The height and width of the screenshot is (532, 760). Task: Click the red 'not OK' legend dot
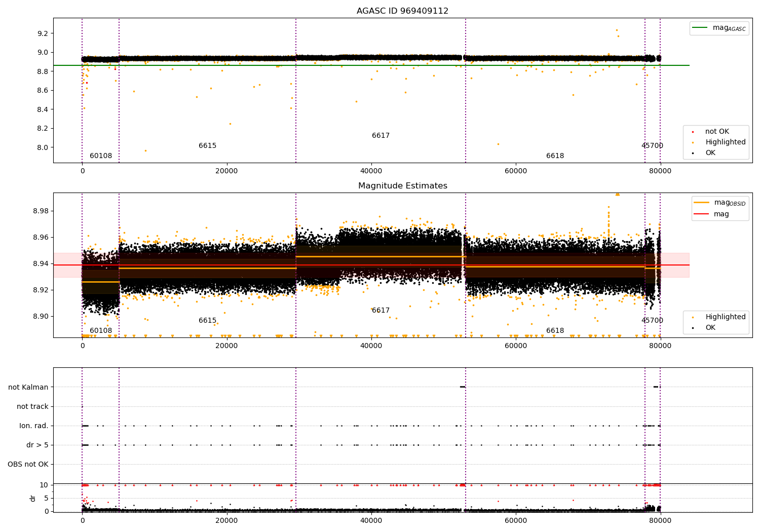click(x=693, y=132)
